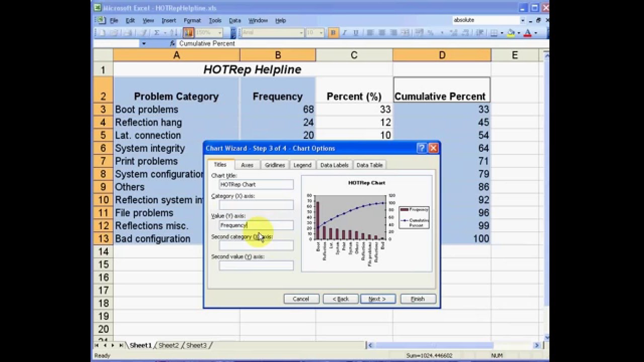Switch to the Data Labels tab

pyautogui.click(x=334, y=165)
